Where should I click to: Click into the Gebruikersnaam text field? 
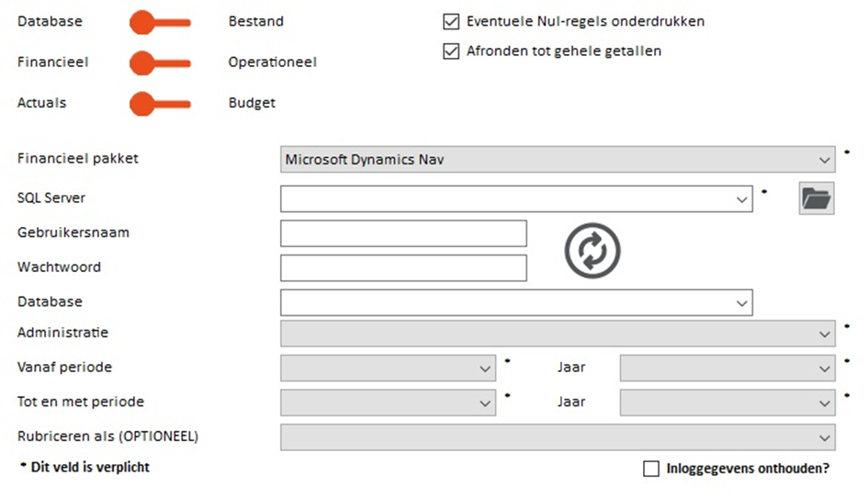403,233
